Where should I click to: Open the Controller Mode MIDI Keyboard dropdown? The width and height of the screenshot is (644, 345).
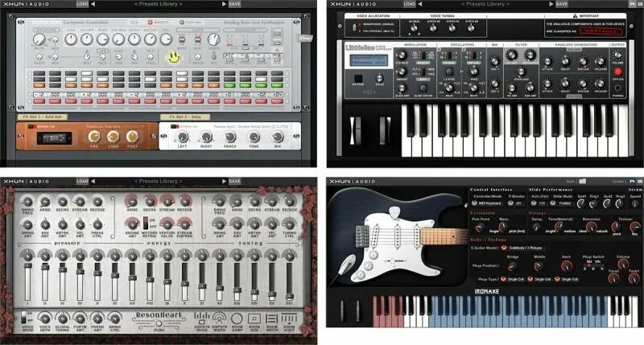point(488,203)
